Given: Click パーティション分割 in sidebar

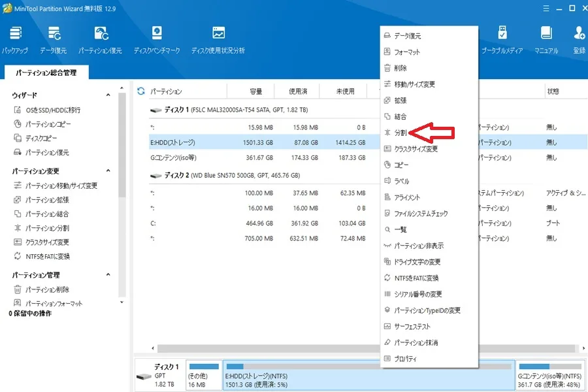Looking at the screenshot, I should tap(41, 228).
